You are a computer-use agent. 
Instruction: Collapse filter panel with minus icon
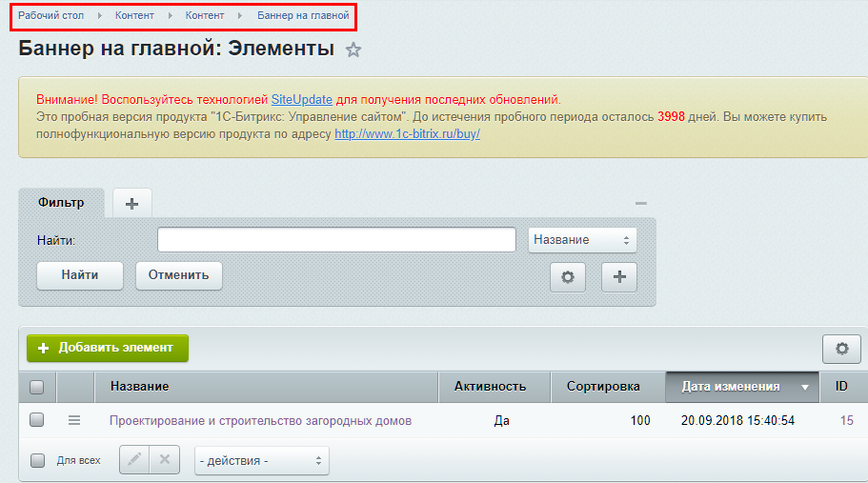click(x=641, y=203)
